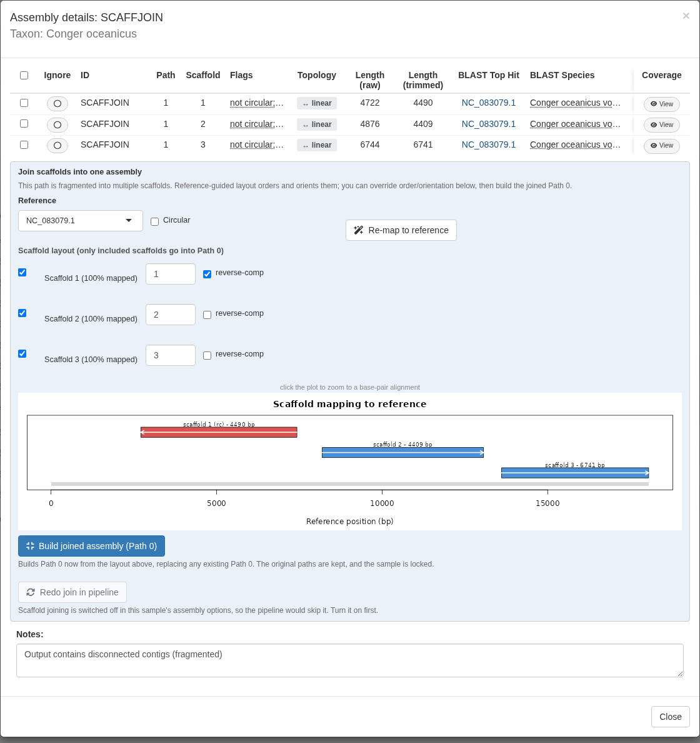
Task: Click truncated flags text for scaffold 3 row
Action: (257, 144)
